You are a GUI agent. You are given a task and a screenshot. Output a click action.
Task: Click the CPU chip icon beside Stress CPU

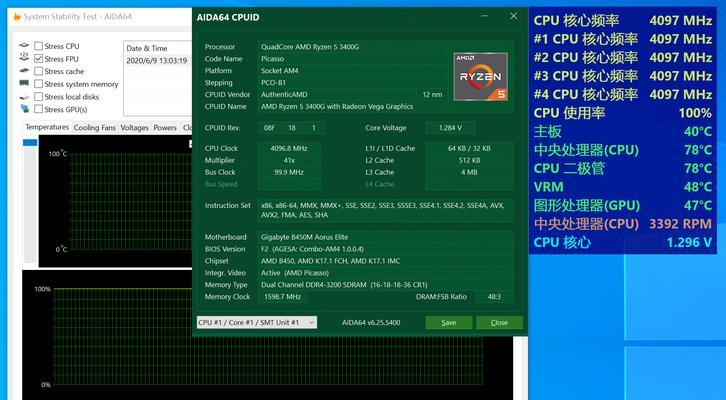pyautogui.click(x=25, y=45)
